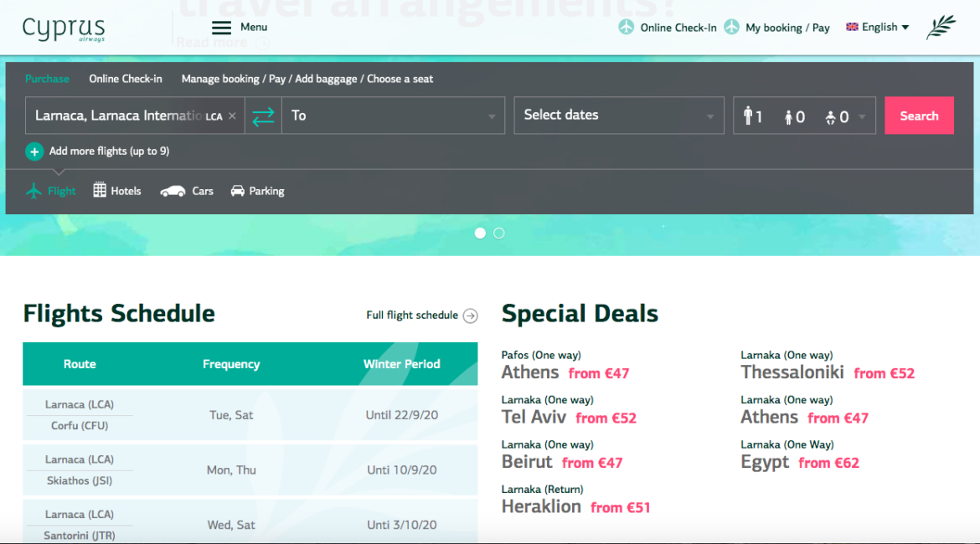Click Skiathos (JSI) in the schedule

coord(80,480)
